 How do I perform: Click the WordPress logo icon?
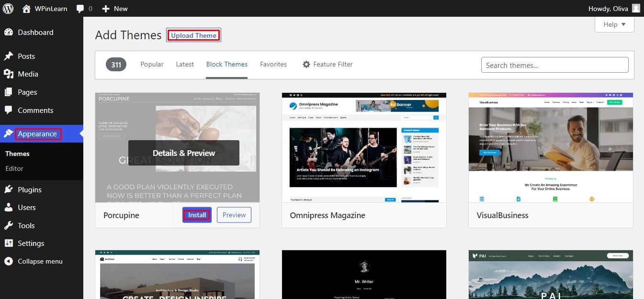point(8,8)
